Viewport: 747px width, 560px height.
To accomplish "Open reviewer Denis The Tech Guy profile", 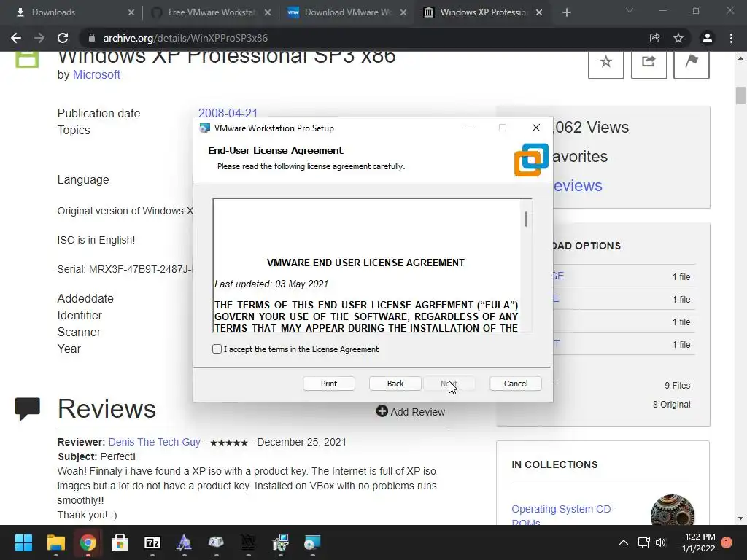I will point(155,442).
